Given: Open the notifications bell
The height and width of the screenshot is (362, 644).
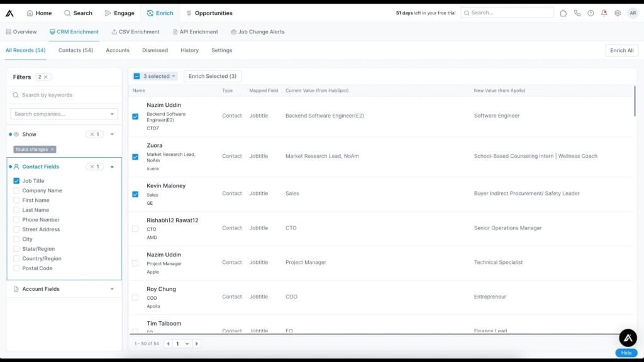Looking at the screenshot, I should coord(604,13).
